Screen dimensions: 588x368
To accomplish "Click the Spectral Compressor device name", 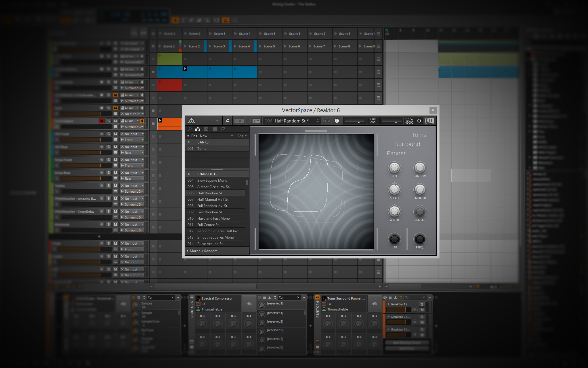I will pos(217,298).
